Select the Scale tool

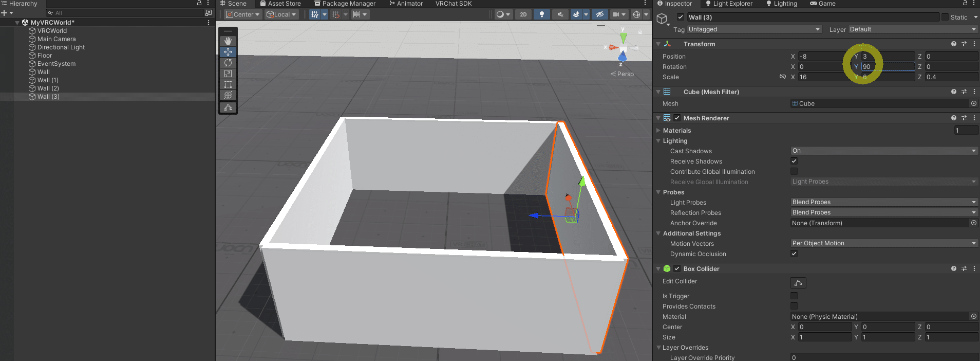tap(228, 74)
